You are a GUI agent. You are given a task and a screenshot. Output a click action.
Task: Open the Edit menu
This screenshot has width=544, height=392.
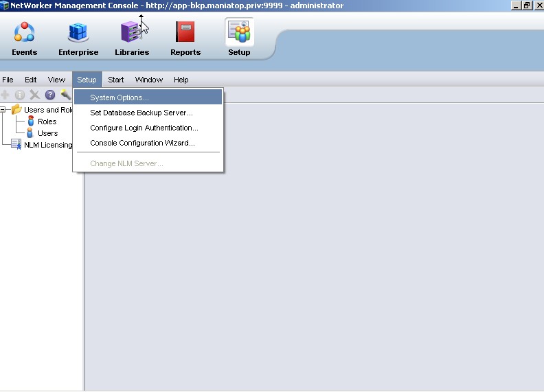click(30, 80)
